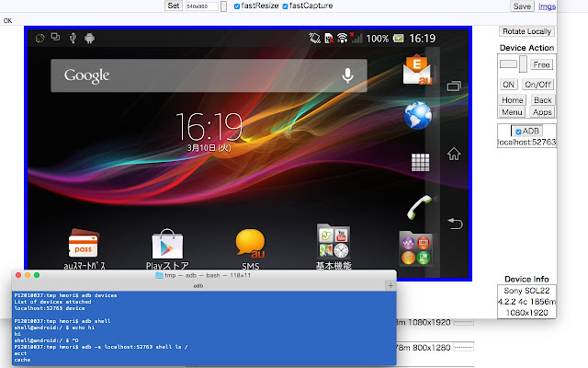Toggle the fastResize checkbox
Image resolution: width=588 pixels, height=368 pixels.
pyautogui.click(x=237, y=6)
